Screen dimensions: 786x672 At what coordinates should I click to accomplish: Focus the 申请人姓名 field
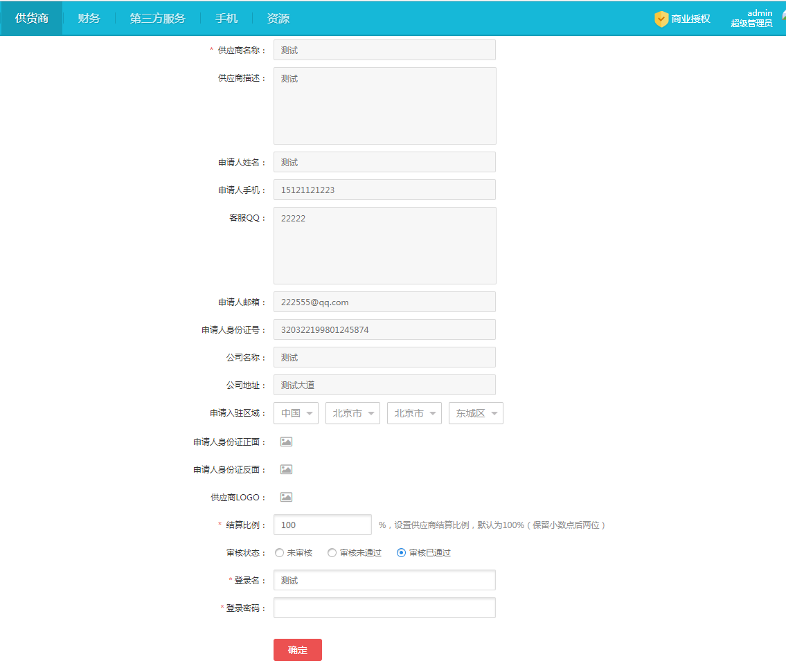pyautogui.click(x=384, y=163)
